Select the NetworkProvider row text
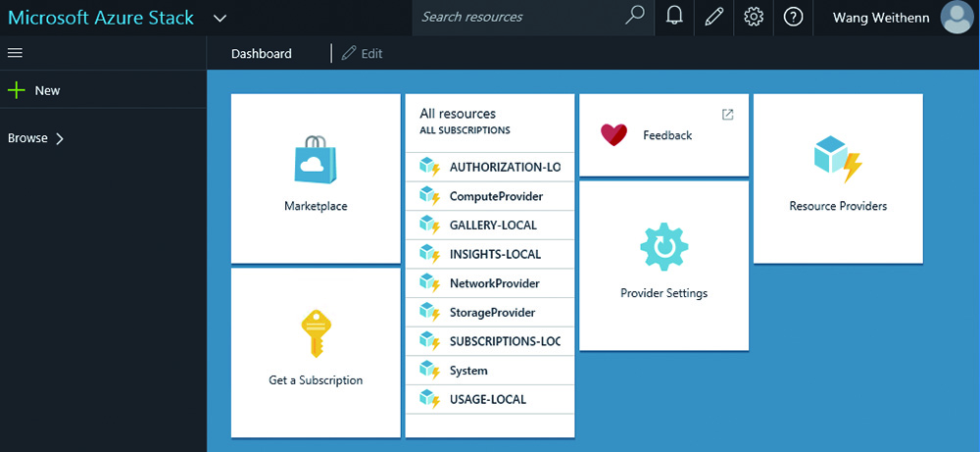Viewport: 980px width, 452px height. pos(494,283)
